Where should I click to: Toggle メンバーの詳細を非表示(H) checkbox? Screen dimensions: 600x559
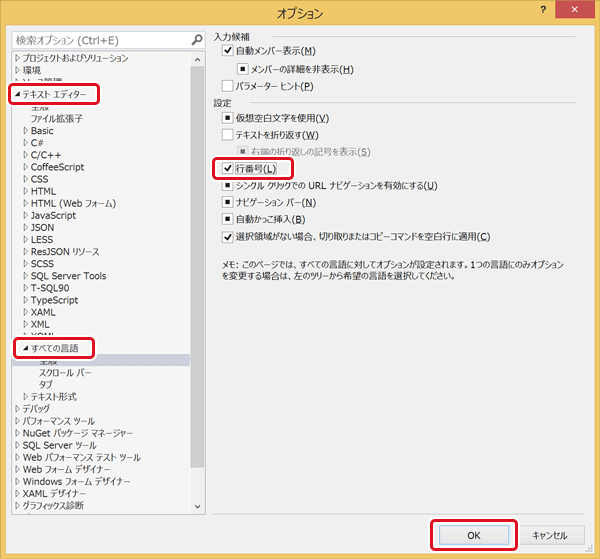tap(243, 69)
